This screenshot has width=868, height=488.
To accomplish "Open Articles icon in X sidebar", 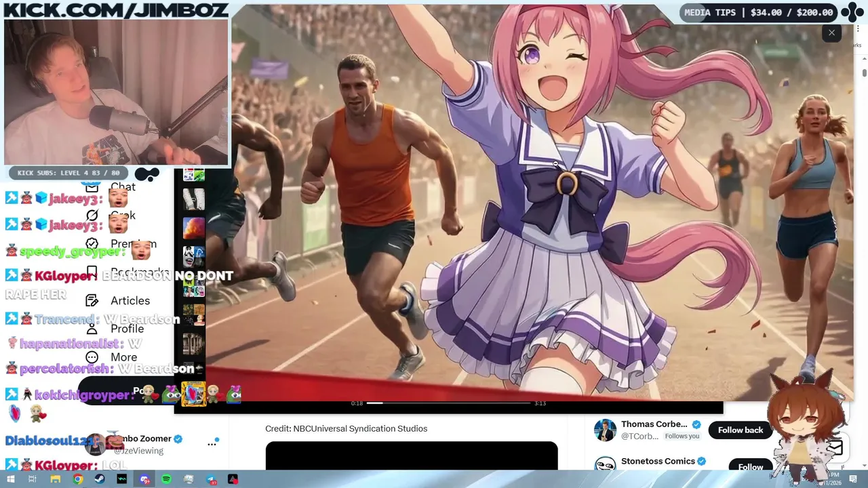I will coord(92,300).
